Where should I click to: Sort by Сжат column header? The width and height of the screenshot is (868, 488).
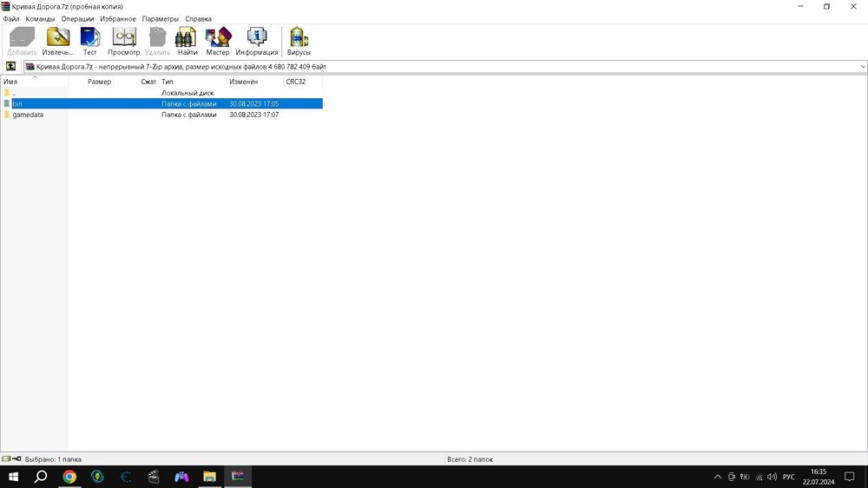137,82
